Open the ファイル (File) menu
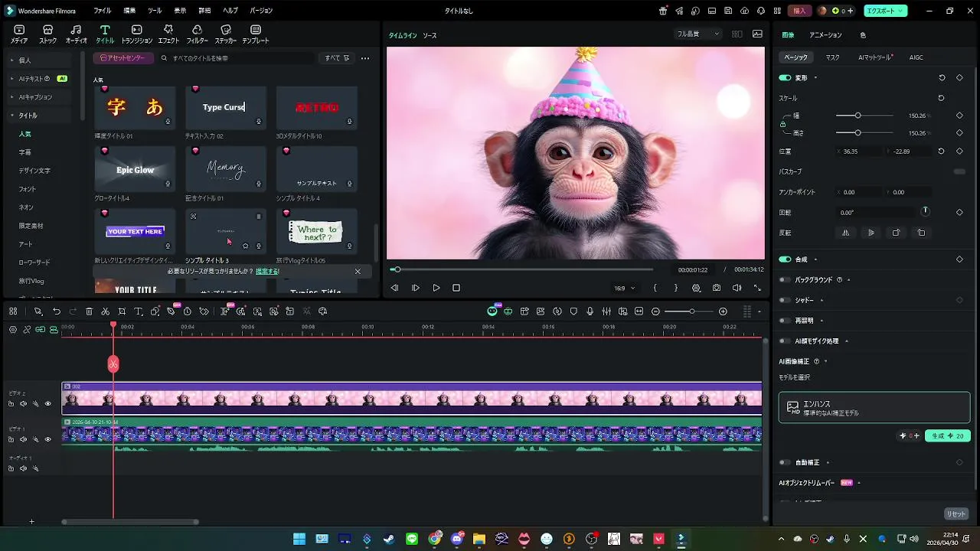Image resolution: width=980 pixels, height=551 pixels. click(102, 11)
